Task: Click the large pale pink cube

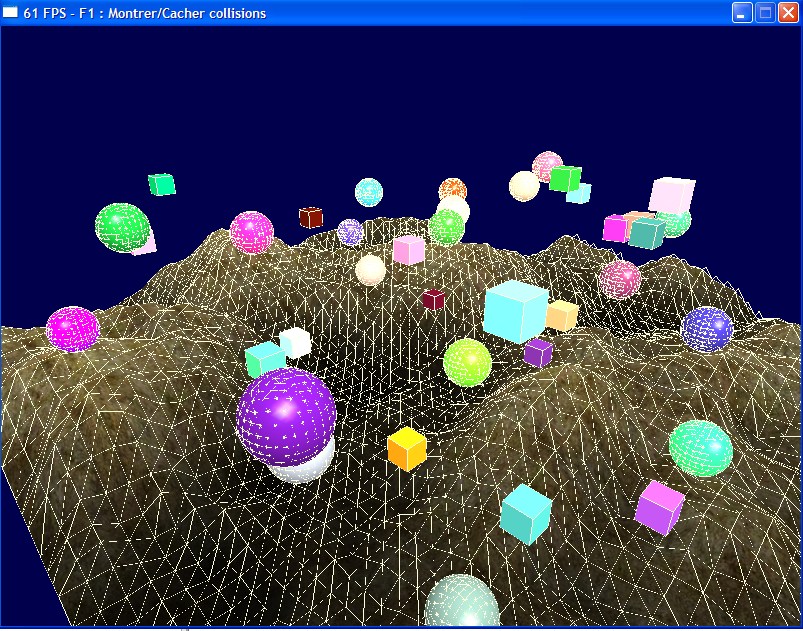Action: pos(671,195)
